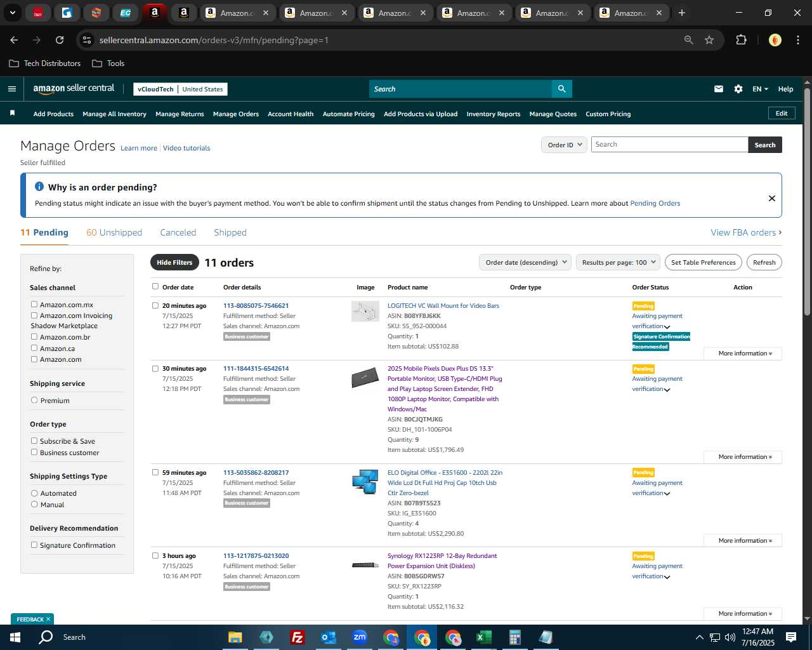Screen dimensions: 812x650
Task: Click the bookmark icon in navigation bar
Action: click(x=12, y=114)
